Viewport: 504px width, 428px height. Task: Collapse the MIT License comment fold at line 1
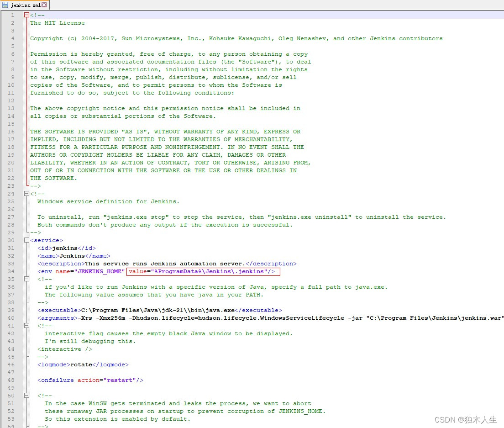click(26, 15)
